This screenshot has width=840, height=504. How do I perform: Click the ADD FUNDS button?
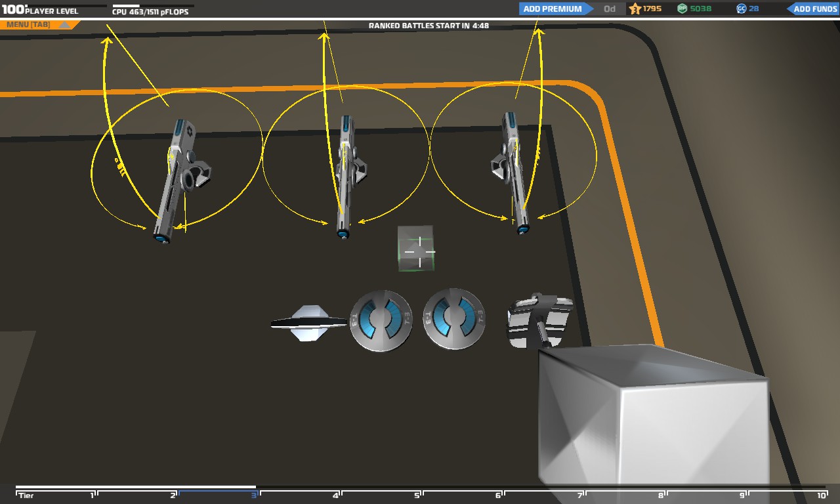click(x=813, y=9)
